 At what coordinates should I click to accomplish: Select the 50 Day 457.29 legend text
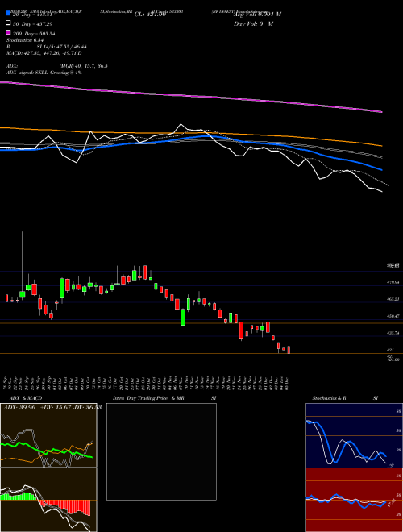click(x=33, y=24)
